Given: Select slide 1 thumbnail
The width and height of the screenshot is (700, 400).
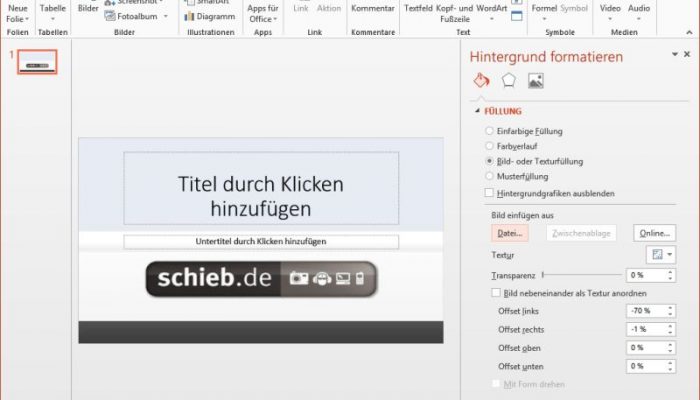Looking at the screenshot, I should [38, 62].
